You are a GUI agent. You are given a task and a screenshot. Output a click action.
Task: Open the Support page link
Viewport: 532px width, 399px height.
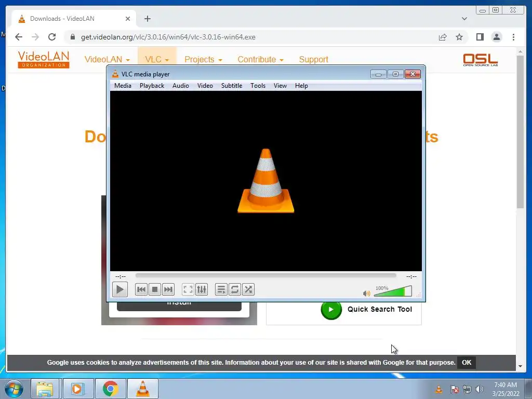point(313,59)
